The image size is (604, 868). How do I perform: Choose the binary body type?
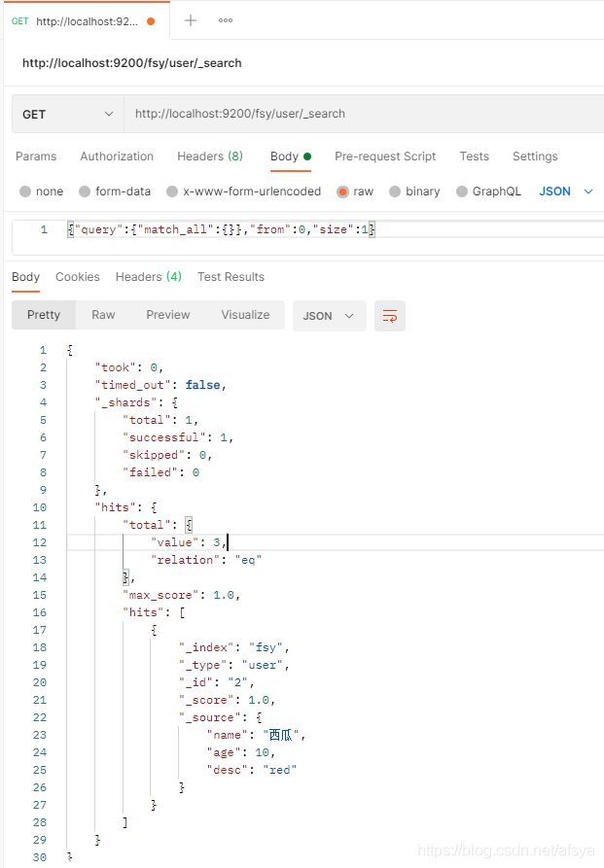pyautogui.click(x=395, y=191)
